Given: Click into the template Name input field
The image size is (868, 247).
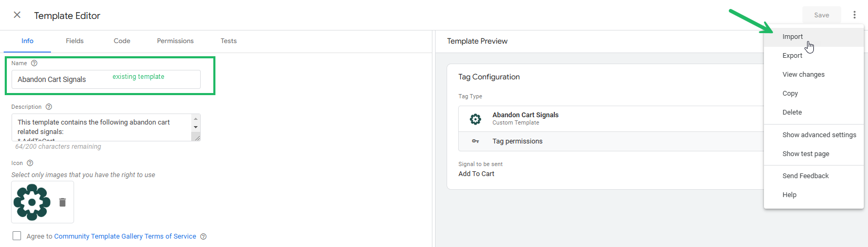Looking at the screenshot, I should click(x=63, y=79).
